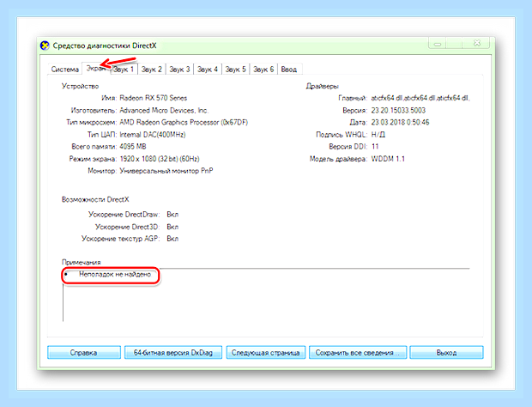Screen dimensions: 532x407
Task: Click the Возможности DirectX heading
Action: click(95, 199)
